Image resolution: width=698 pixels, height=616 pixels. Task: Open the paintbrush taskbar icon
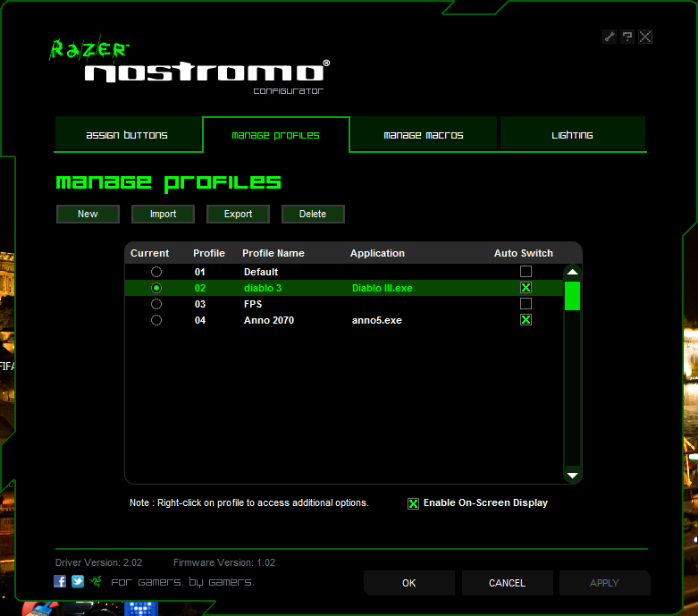pos(40,609)
